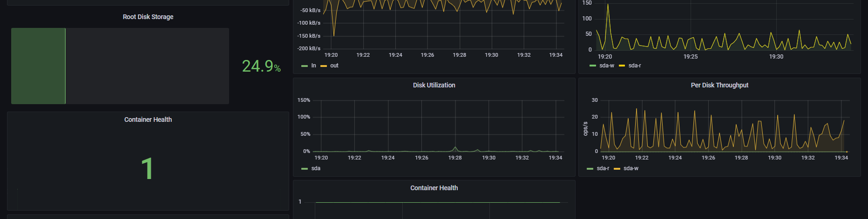Image resolution: width=868 pixels, height=219 pixels.
Task: Open the left Container Health stat panel title
Action: coord(148,119)
